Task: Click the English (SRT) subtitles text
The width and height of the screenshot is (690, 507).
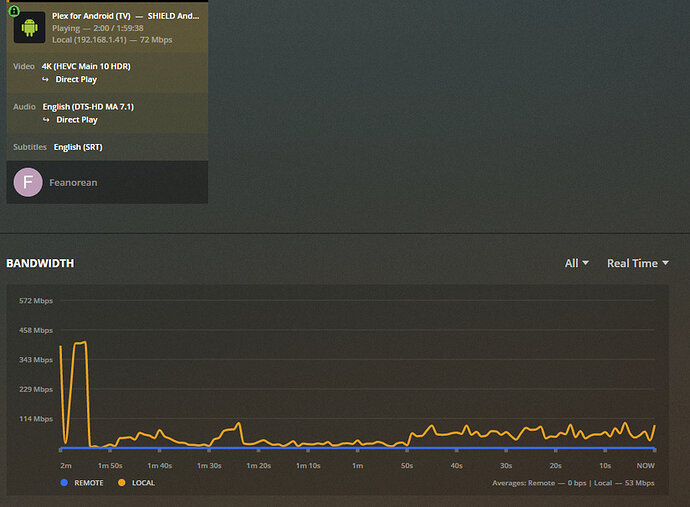Action: (78, 147)
